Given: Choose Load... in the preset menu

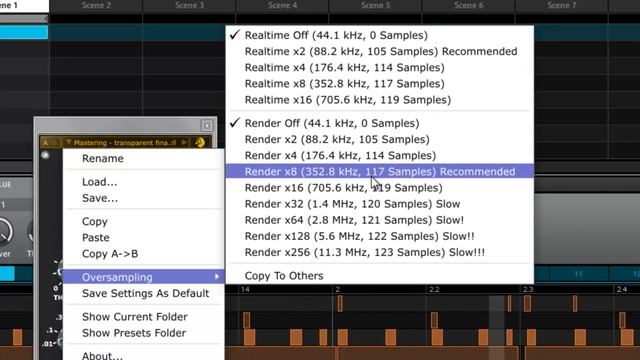Looking at the screenshot, I should (x=100, y=182).
